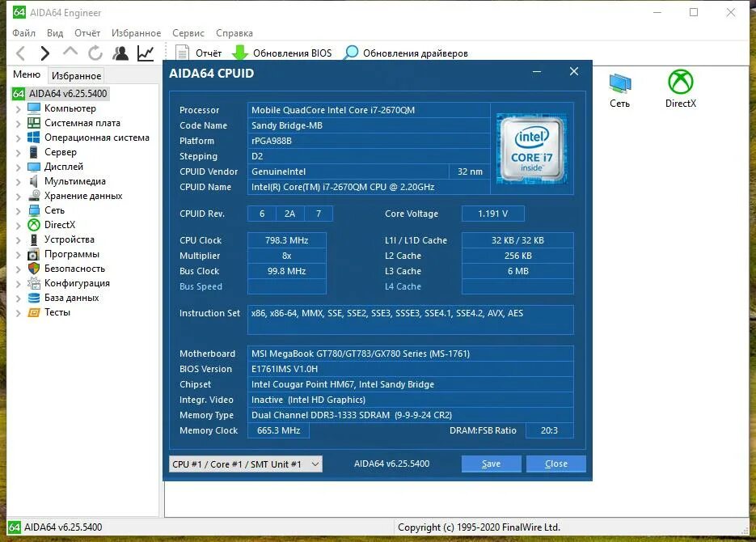Click the L3 Cache 6 MB value
756x542 pixels.
517,271
